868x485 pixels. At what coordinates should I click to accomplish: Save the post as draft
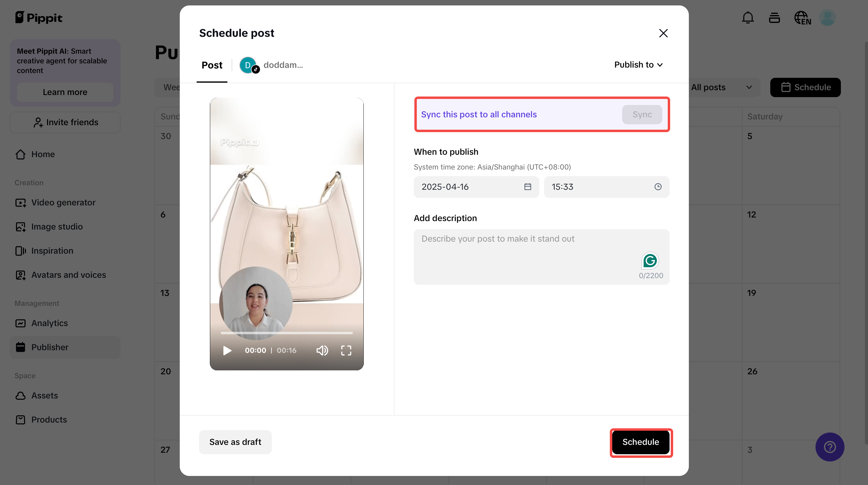coord(235,442)
